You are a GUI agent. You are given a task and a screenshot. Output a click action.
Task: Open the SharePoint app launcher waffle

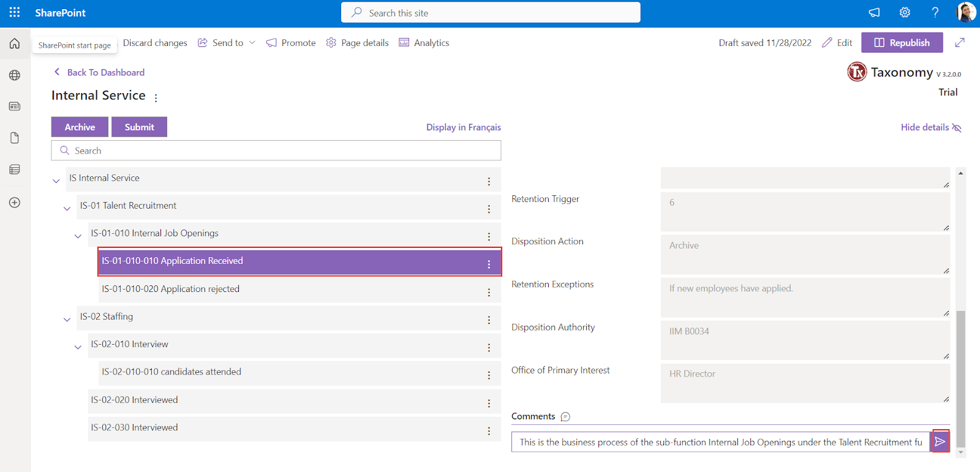coord(15,12)
